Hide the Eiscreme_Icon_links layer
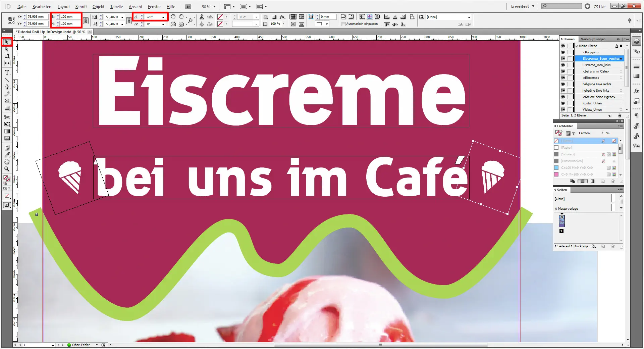 pos(563,65)
